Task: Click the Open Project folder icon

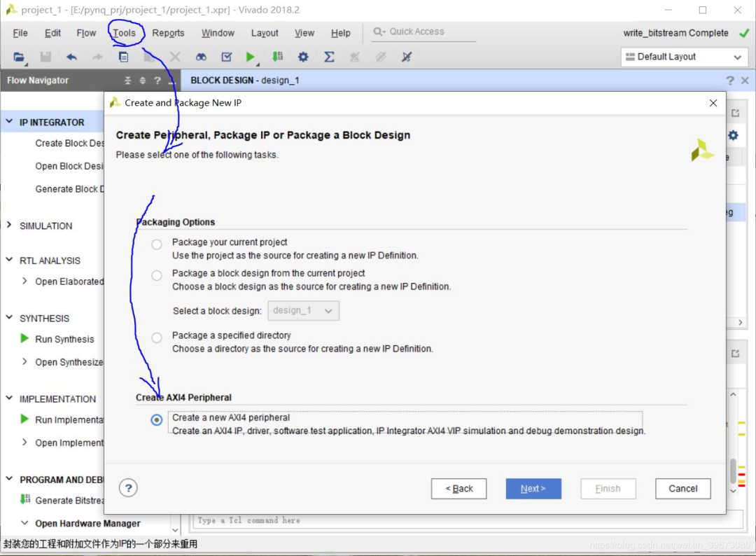Action: click(19, 57)
